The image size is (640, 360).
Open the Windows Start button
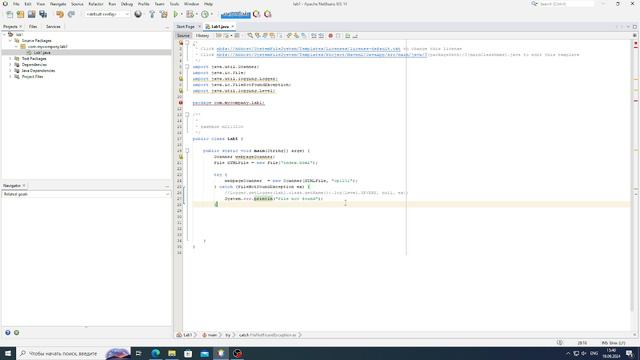pos(8,353)
